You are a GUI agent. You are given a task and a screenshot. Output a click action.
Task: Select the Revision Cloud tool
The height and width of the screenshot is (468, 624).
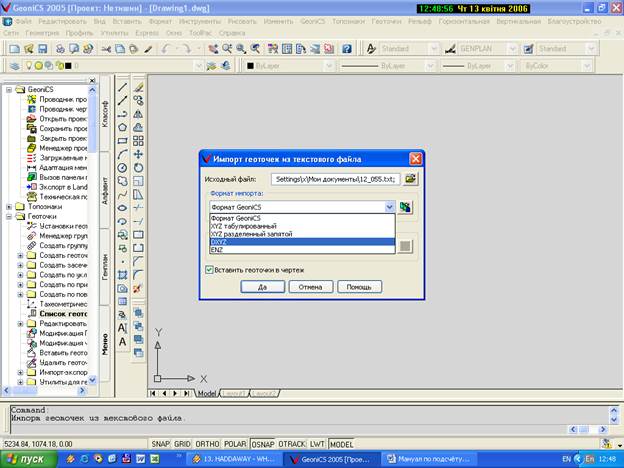click(123, 181)
